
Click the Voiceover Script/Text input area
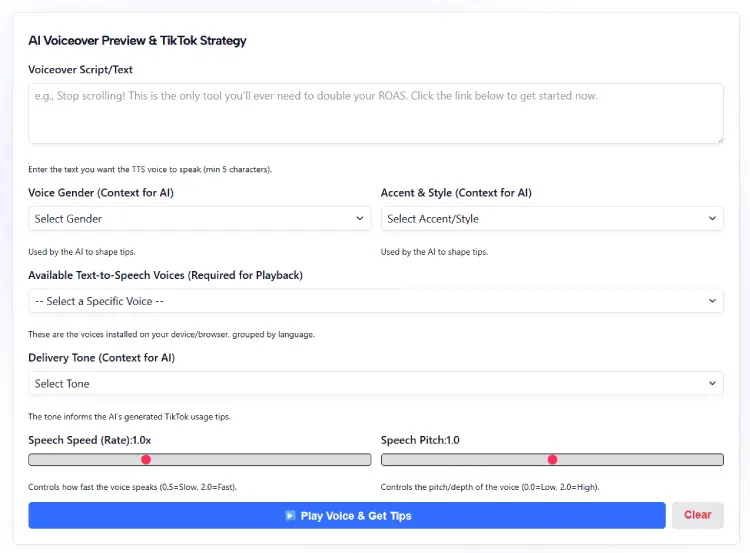[x=375, y=113]
